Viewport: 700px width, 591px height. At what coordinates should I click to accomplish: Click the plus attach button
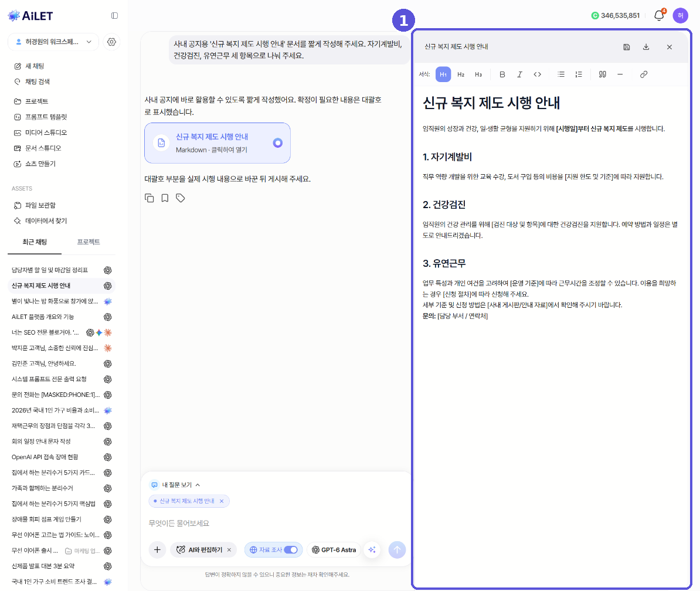point(157,550)
